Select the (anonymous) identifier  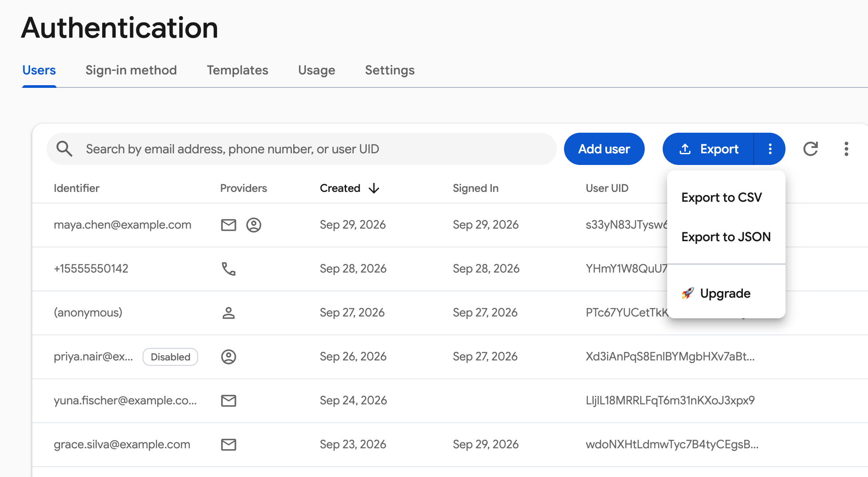coord(88,312)
